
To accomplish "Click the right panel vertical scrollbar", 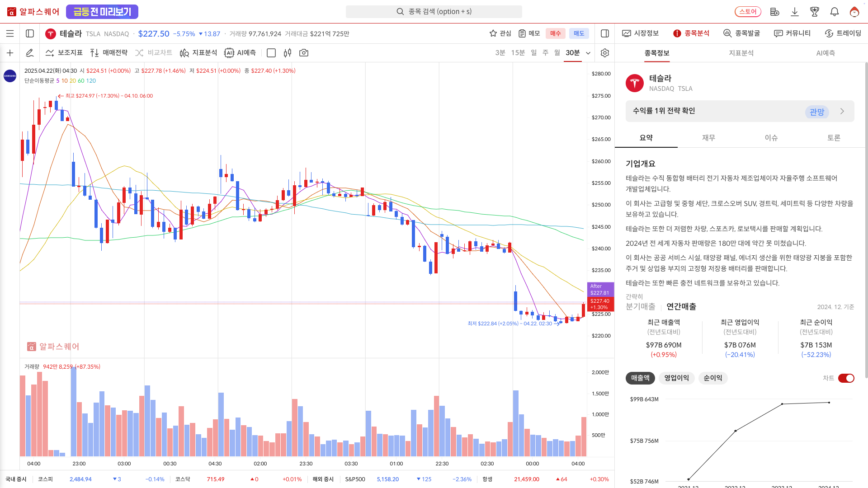I will 866,220.
